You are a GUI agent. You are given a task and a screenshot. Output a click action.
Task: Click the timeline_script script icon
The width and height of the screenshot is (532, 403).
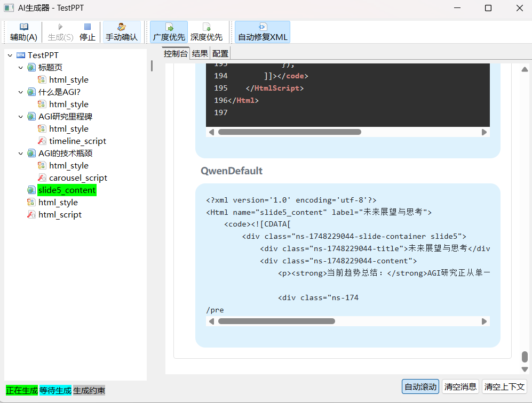(x=42, y=141)
